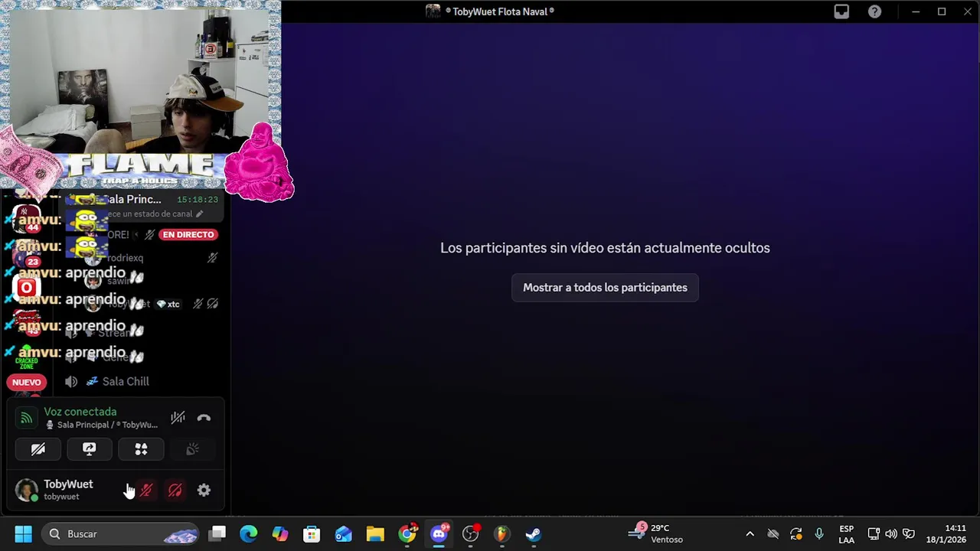Open the Windows Start menu

tap(23, 534)
